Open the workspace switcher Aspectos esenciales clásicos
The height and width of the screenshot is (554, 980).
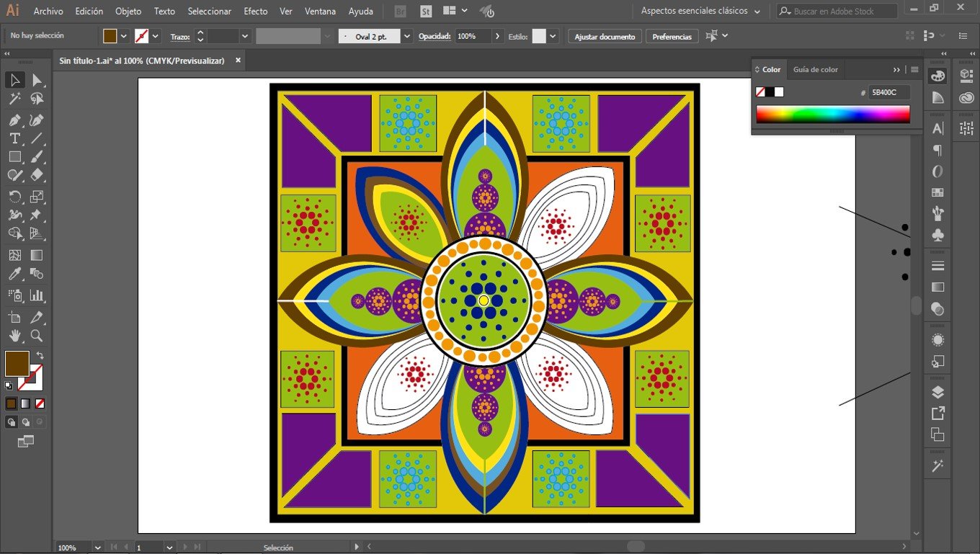700,11
